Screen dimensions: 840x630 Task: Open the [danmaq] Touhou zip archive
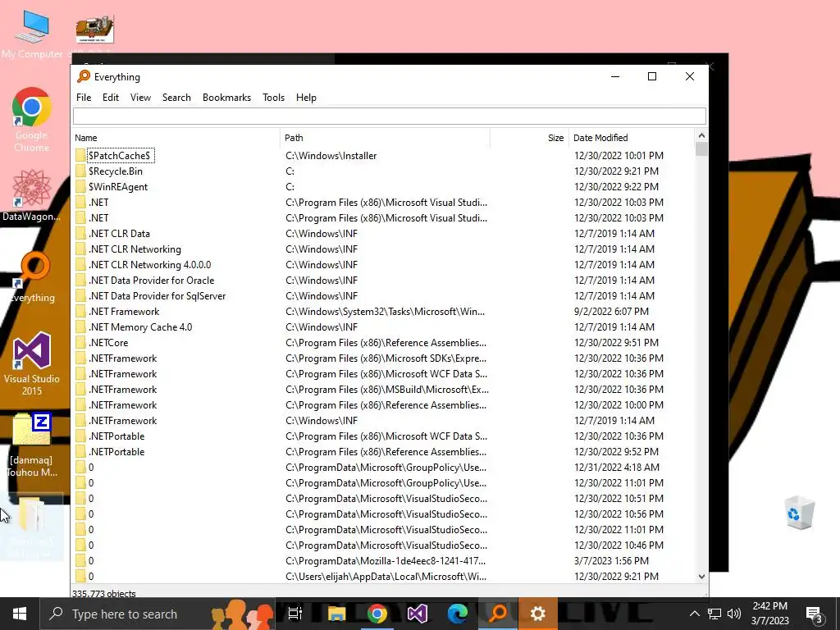coord(32,445)
